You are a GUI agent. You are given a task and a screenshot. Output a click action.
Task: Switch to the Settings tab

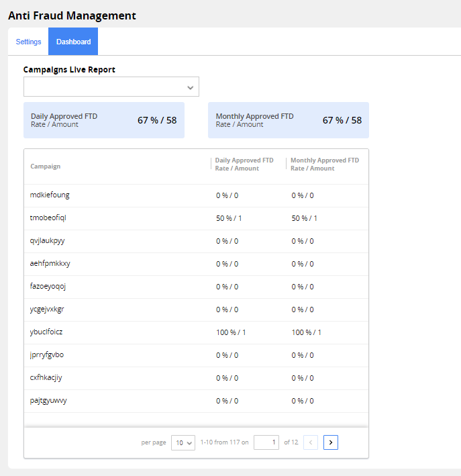pyautogui.click(x=28, y=42)
